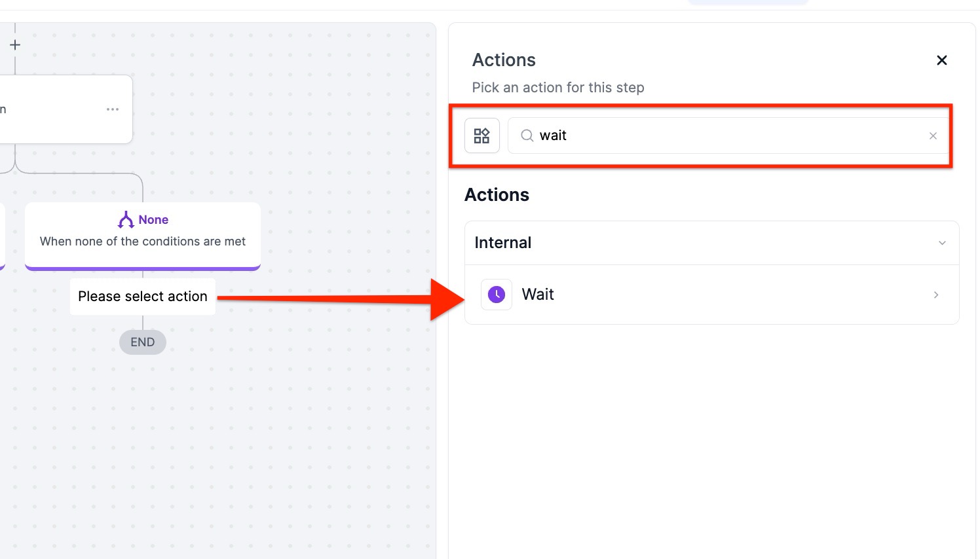Close the Actions panel
Viewport: 980px width, 559px height.
click(942, 60)
